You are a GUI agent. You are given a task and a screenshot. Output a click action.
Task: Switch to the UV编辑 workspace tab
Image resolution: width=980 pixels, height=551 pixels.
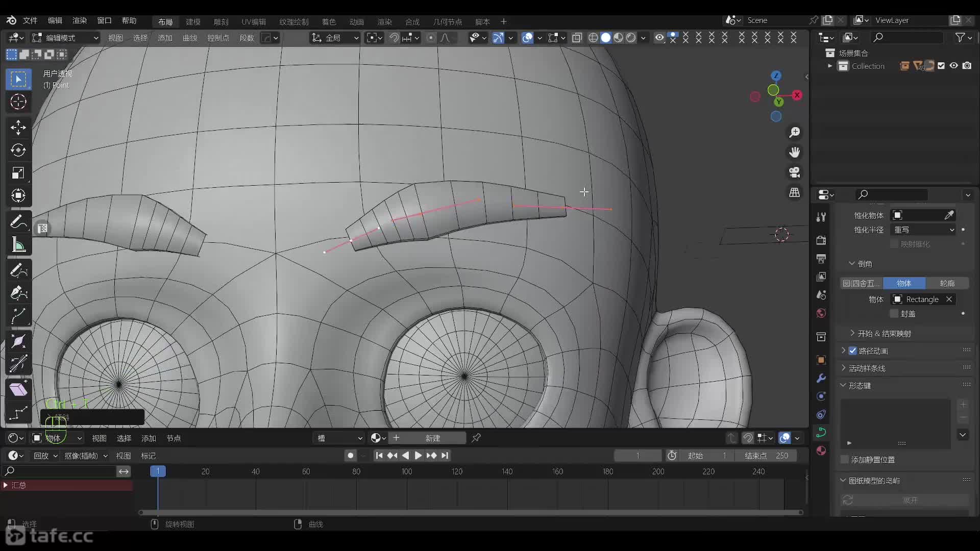pos(253,22)
